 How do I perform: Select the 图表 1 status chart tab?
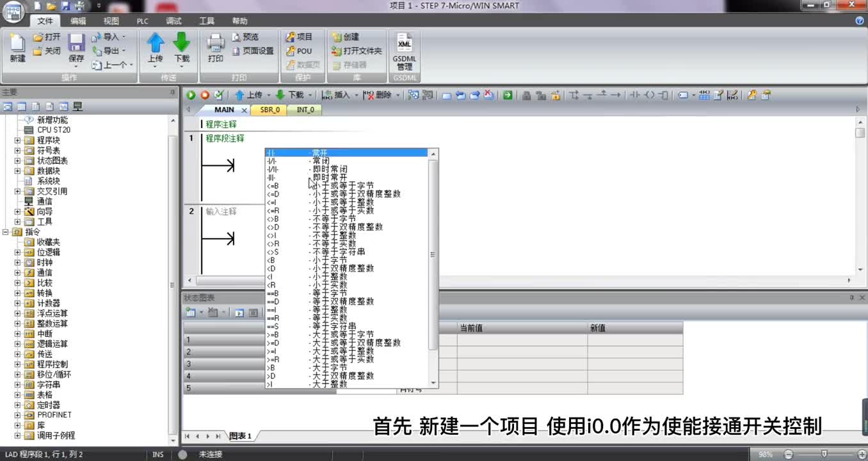tap(241, 436)
